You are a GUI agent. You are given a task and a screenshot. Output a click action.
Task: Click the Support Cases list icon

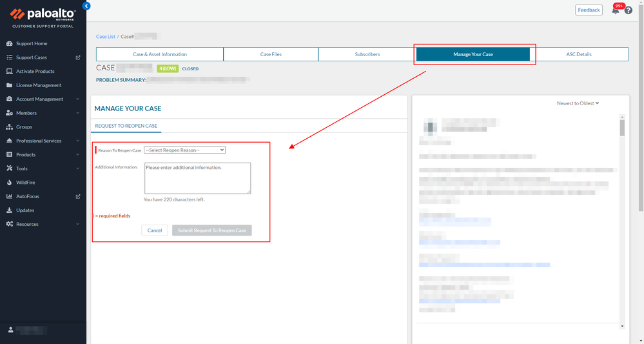click(x=9, y=57)
